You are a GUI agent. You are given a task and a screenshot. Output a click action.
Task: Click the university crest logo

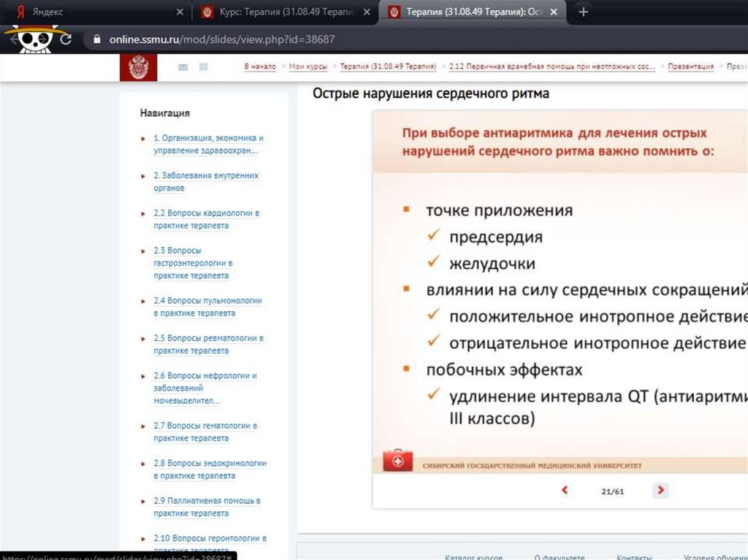pos(138,67)
